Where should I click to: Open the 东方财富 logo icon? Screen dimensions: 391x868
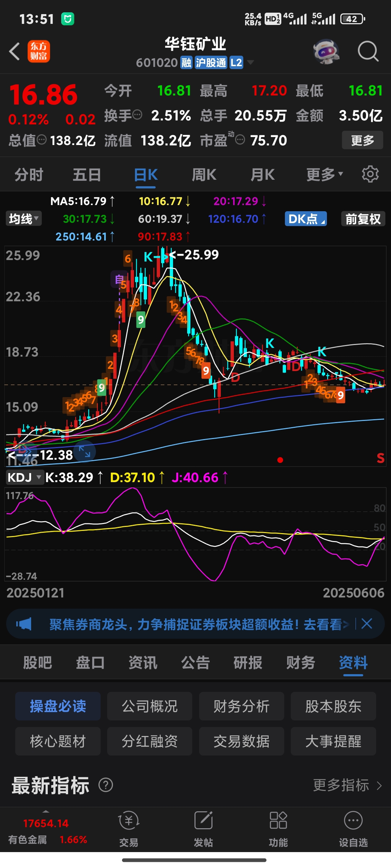pos(39,51)
